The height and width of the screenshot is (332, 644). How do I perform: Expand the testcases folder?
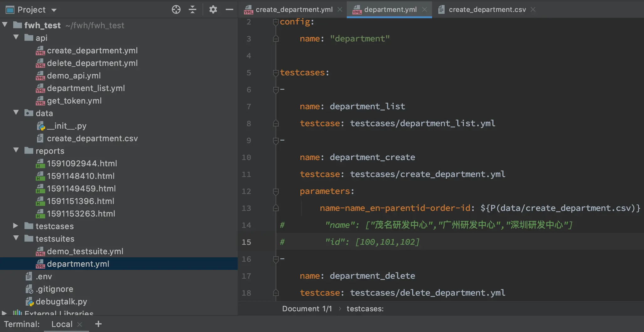pos(16,226)
